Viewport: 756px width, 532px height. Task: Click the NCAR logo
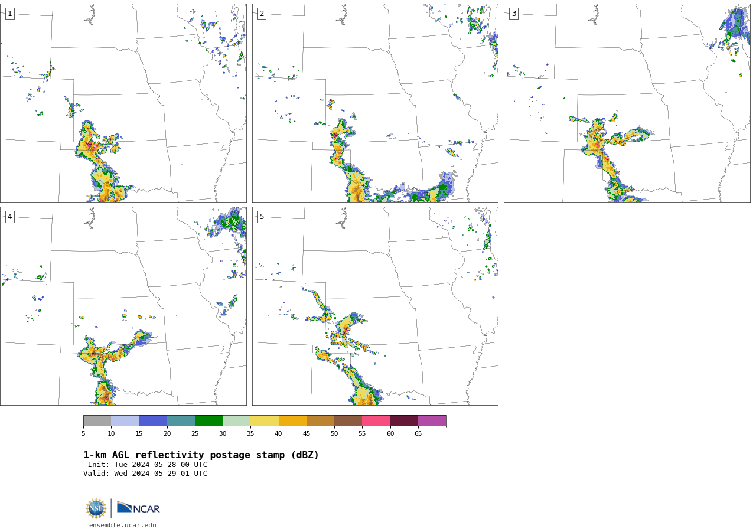(x=138, y=508)
